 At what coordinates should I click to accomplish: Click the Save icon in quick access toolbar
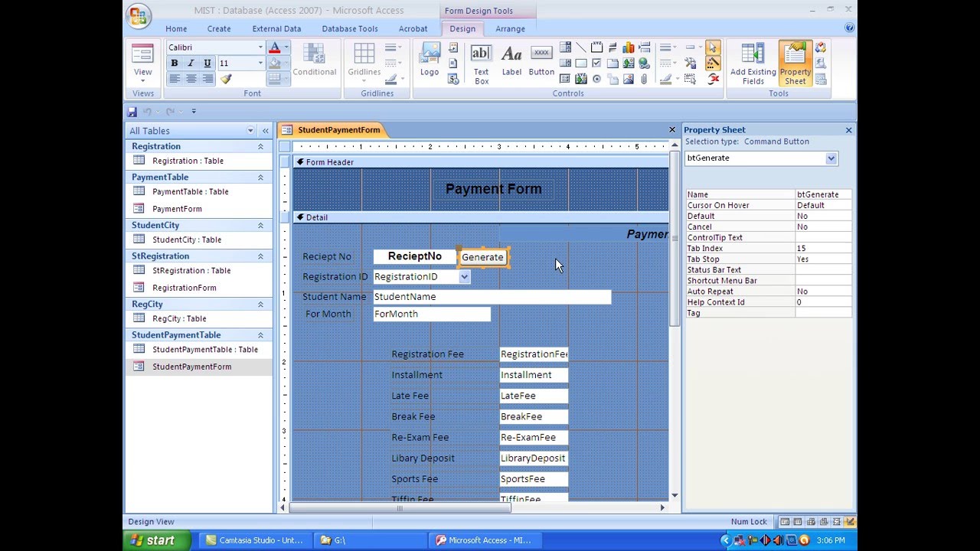coord(132,112)
